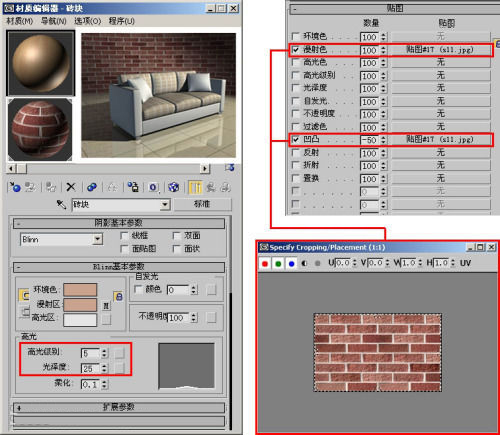Toggle the mono alpha channel icon
500x435 pixels.
click(304, 263)
